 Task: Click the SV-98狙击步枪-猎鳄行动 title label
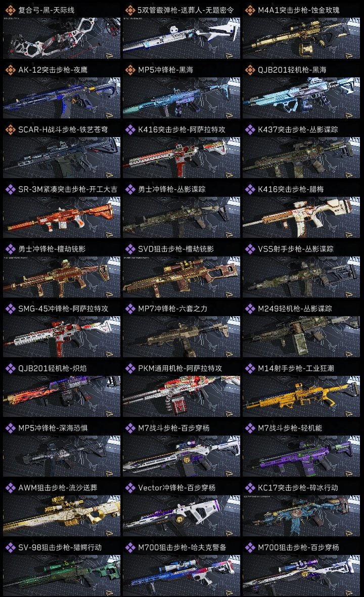[x=60, y=547]
